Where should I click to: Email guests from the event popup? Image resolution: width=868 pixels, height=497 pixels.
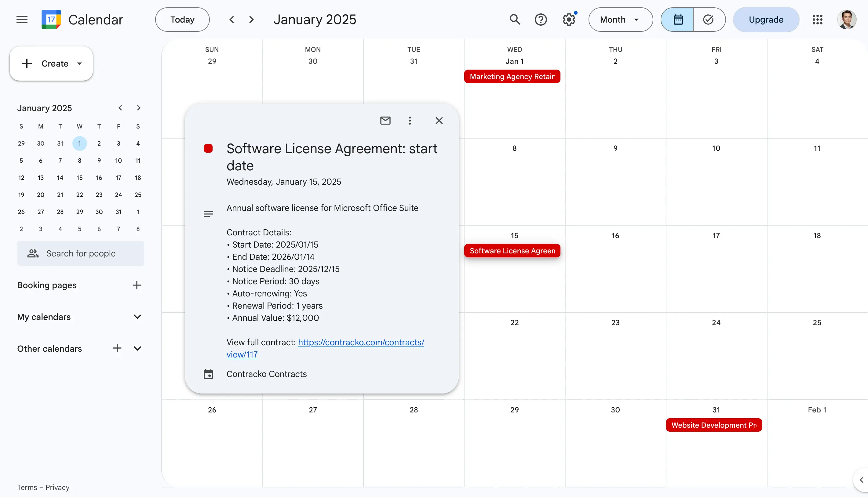click(385, 121)
